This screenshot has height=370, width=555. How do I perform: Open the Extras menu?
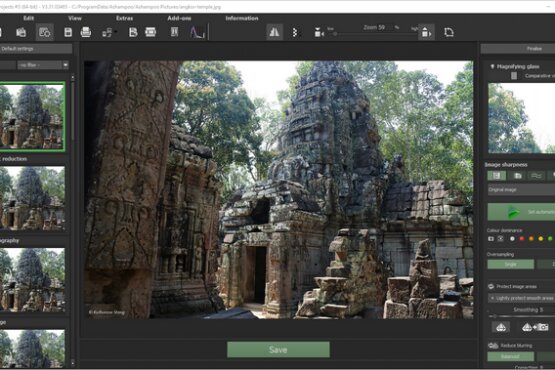point(124,18)
